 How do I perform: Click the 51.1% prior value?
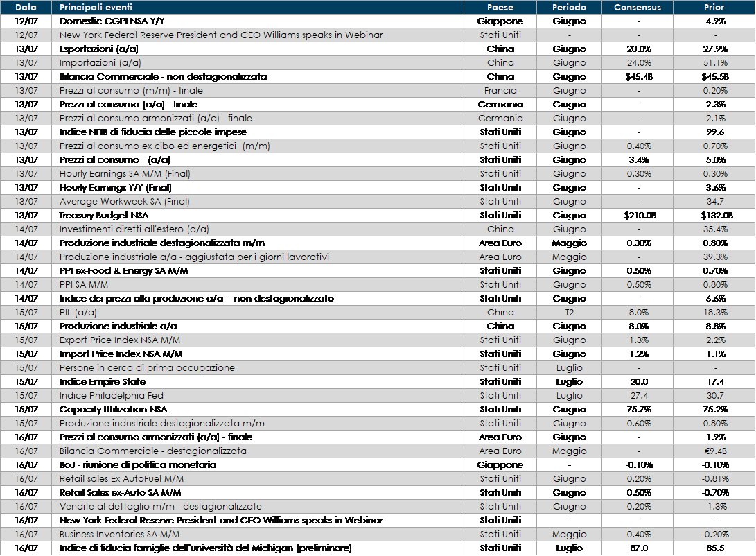pyautogui.click(x=714, y=63)
